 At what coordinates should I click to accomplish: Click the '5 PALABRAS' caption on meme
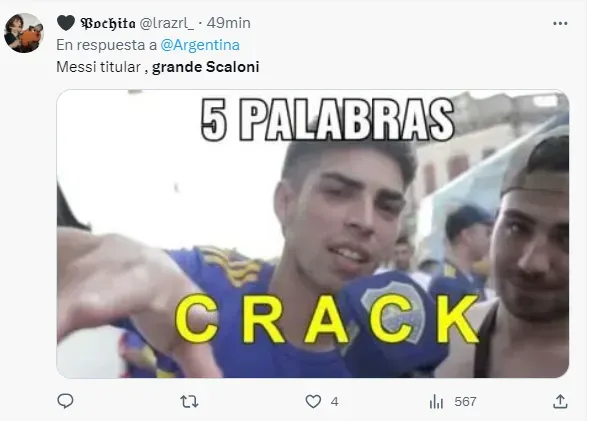tap(328, 119)
